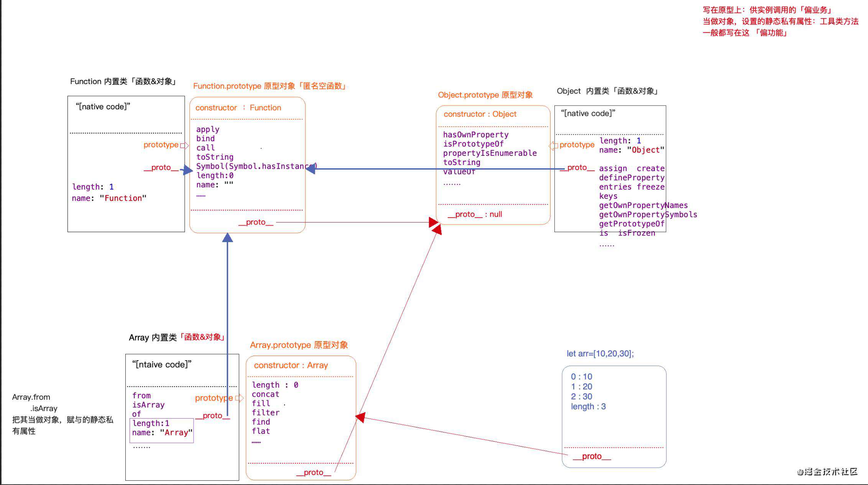Select '__proto__' label inside the Function box
The height and width of the screenshot is (485, 868).
[161, 167]
